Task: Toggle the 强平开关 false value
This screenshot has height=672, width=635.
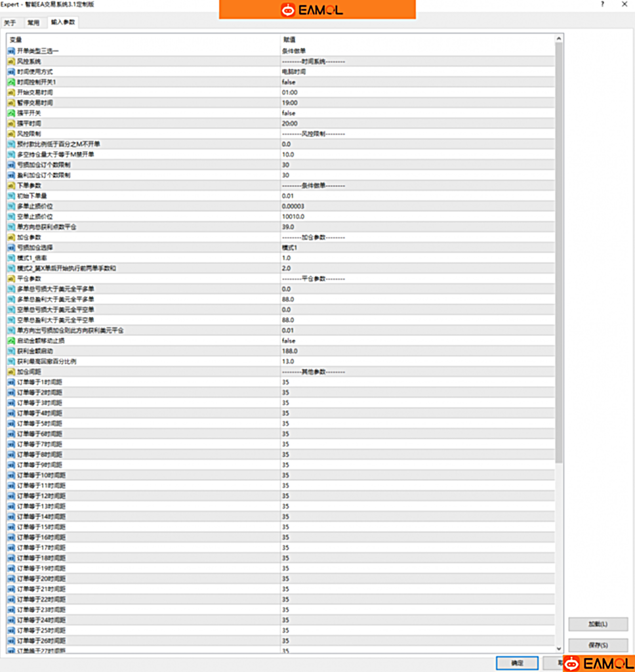Action: [x=289, y=113]
